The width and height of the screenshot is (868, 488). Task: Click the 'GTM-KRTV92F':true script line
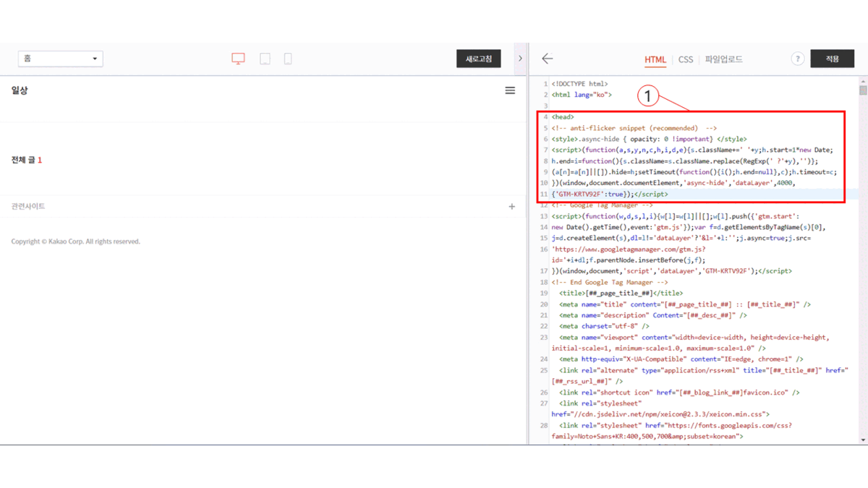coord(610,194)
